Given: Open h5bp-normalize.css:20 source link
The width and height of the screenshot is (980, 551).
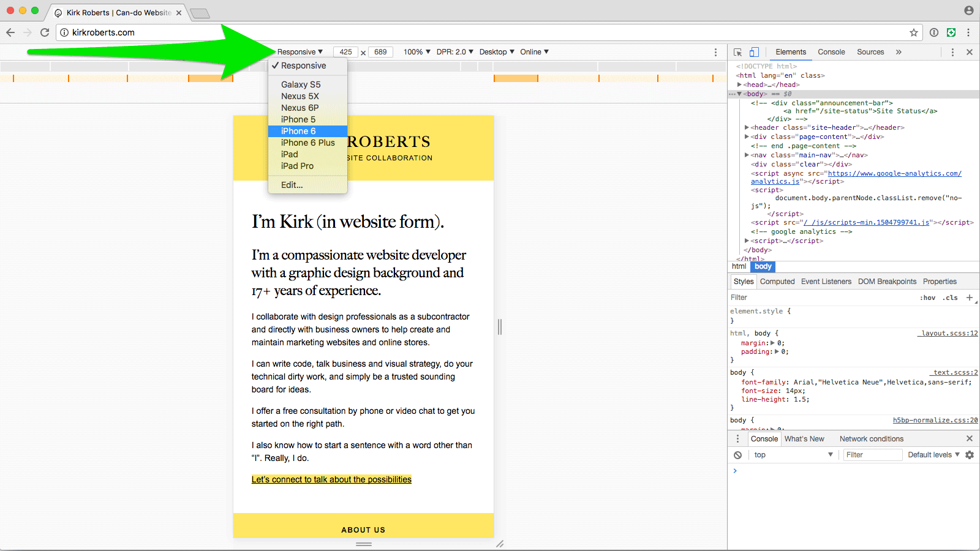Looking at the screenshot, I should pos(935,421).
